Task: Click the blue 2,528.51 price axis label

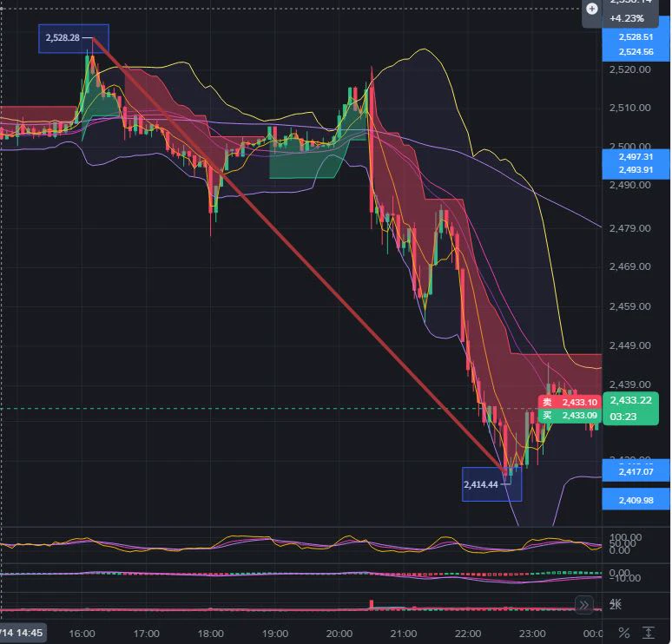Action: point(636,37)
